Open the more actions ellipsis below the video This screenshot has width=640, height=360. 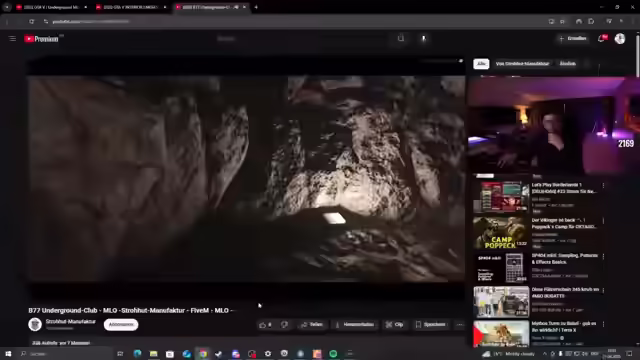click(460, 325)
